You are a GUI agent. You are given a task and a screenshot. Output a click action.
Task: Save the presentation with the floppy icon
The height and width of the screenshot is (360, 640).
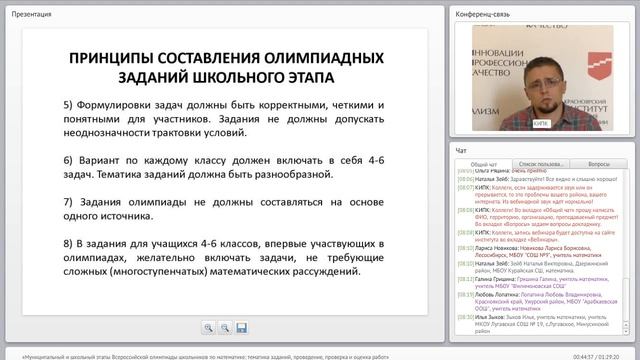tap(242, 328)
